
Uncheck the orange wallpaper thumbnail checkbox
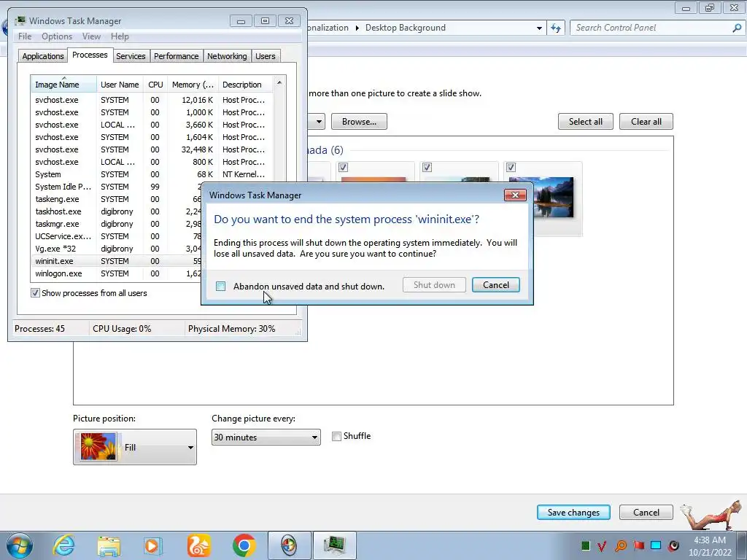343,167
